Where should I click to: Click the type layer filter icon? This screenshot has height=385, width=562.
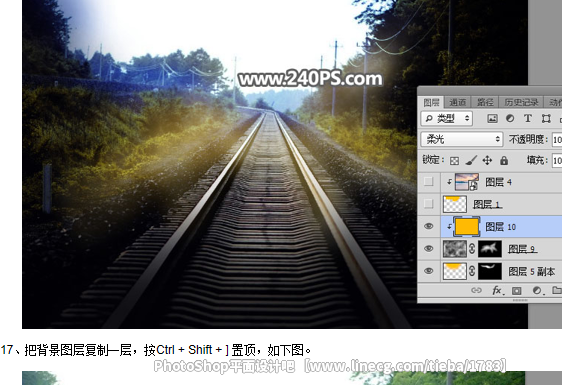point(528,119)
